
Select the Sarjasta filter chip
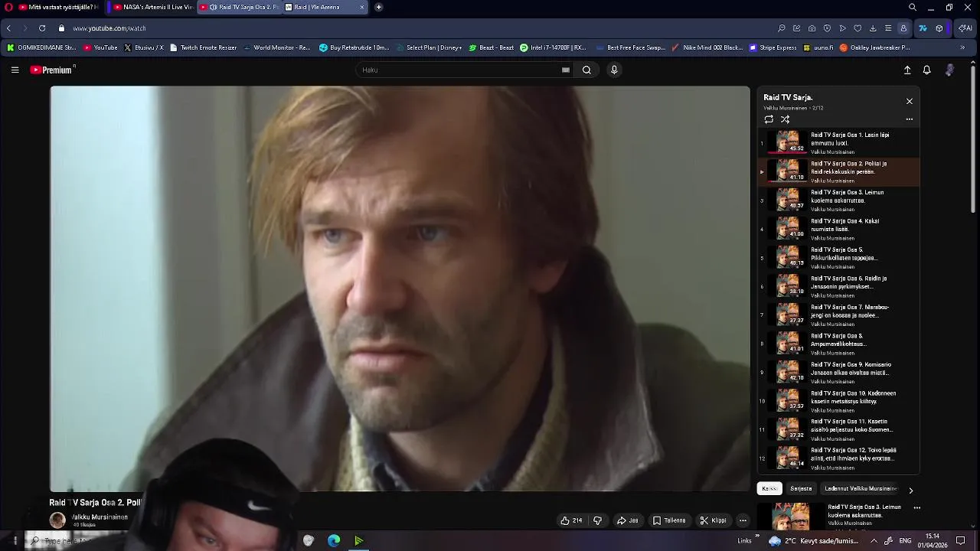801,488
